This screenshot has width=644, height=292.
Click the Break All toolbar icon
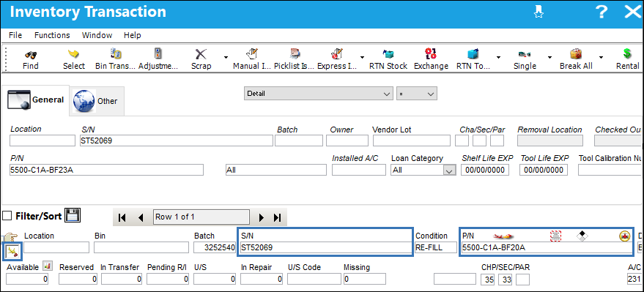pyautogui.click(x=576, y=53)
